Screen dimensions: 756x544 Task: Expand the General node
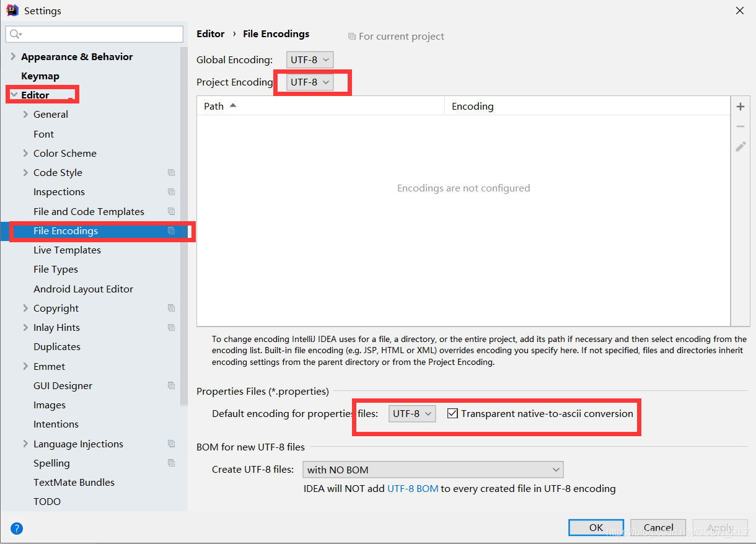[x=25, y=114]
